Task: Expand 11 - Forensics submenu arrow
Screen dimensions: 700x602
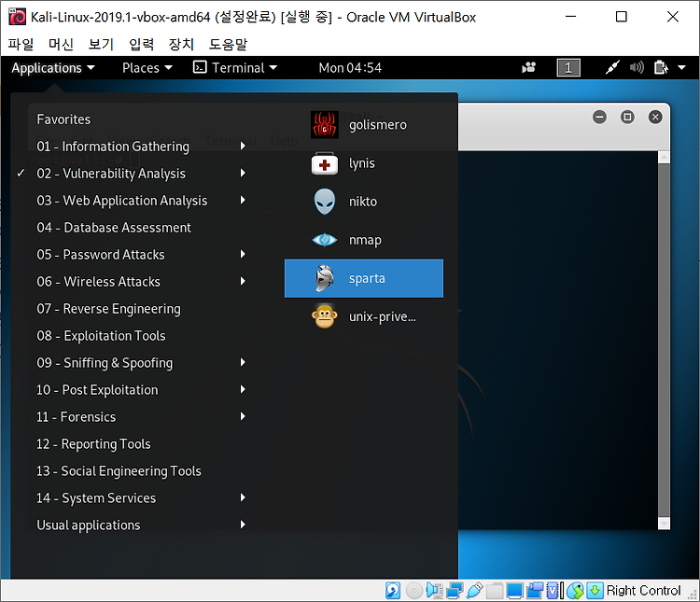Action: [243, 416]
